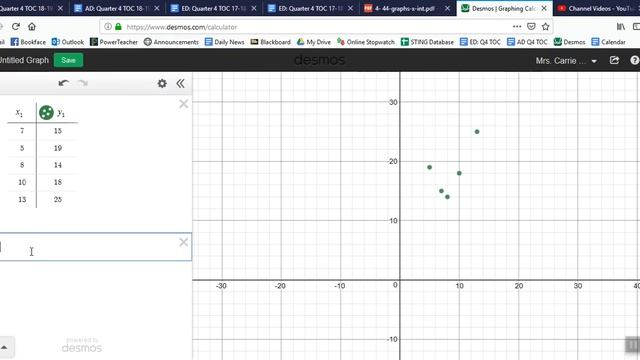Redo the undone action
This screenshot has width=640, height=360.
(83, 83)
